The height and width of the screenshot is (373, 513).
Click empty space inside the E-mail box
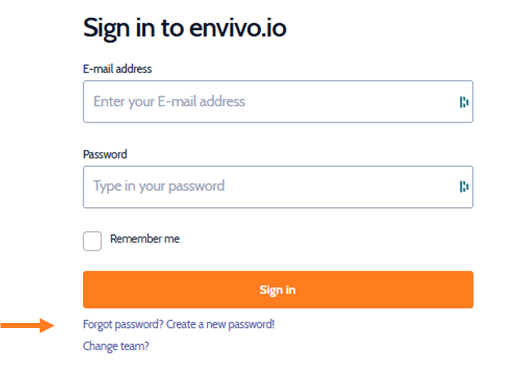350,102
